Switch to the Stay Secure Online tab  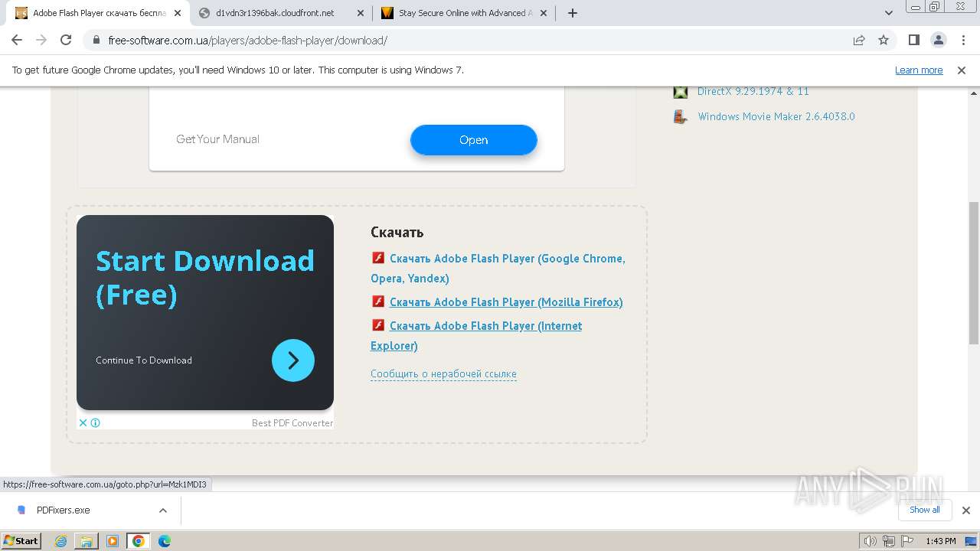(464, 13)
